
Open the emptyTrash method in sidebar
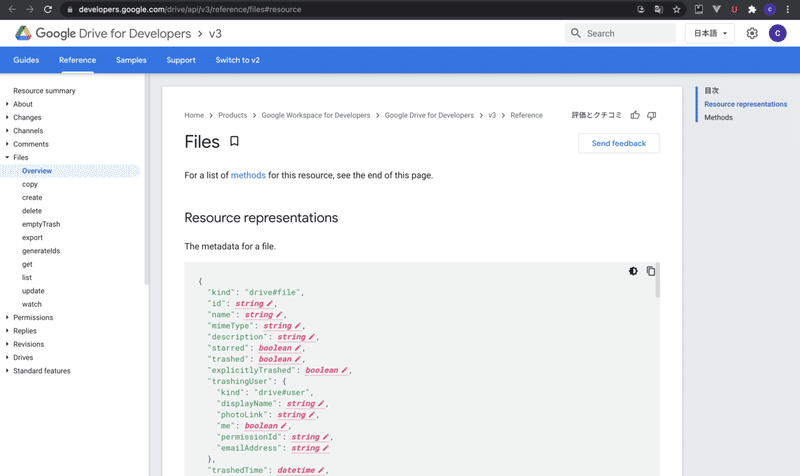tap(41, 224)
